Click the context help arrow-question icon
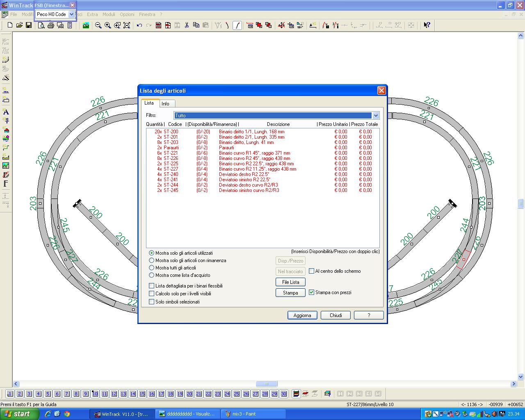The width and height of the screenshot is (525, 420). point(427,25)
